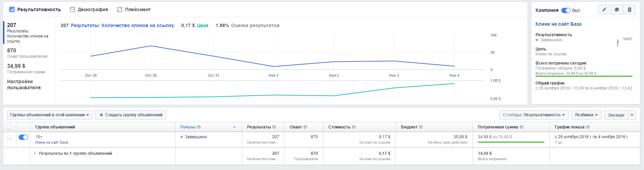Click the trash delete campaign icon

pos(629,10)
